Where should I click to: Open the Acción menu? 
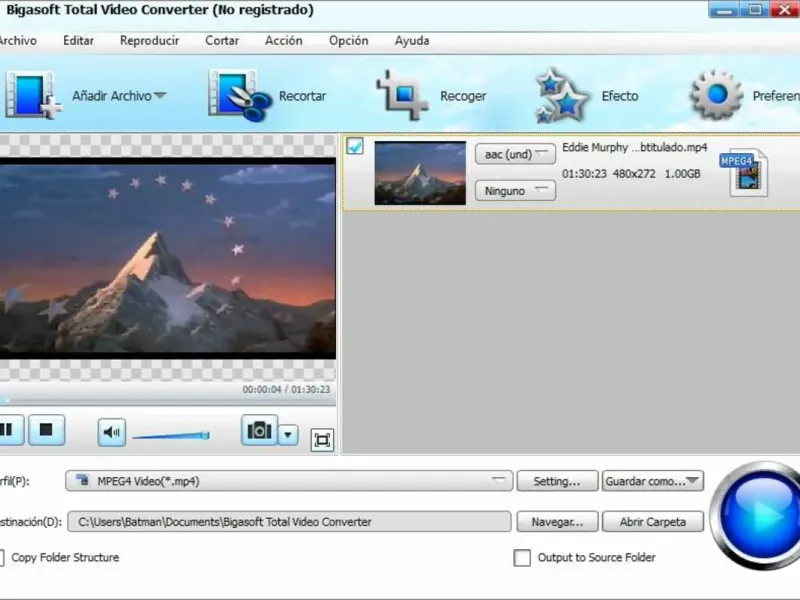284,40
